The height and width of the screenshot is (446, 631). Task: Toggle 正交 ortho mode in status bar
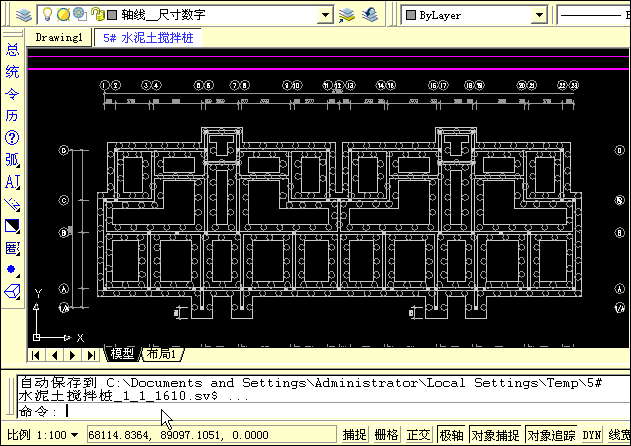point(419,435)
